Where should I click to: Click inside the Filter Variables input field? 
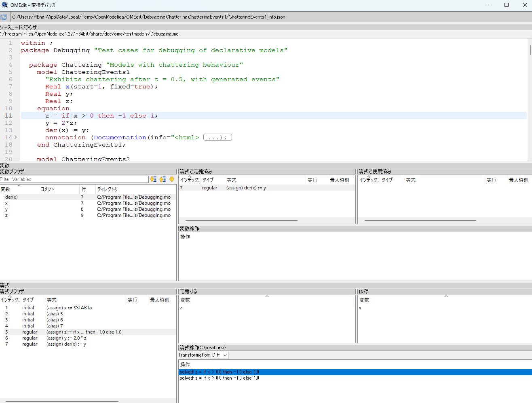(75, 179)
